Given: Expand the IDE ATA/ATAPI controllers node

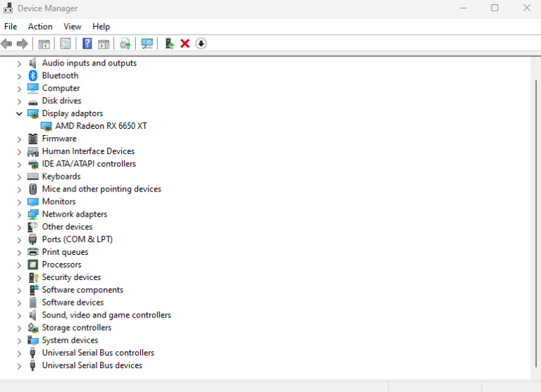Looking at the screenshot, I should pyautogui.click(x=19, y=165).
